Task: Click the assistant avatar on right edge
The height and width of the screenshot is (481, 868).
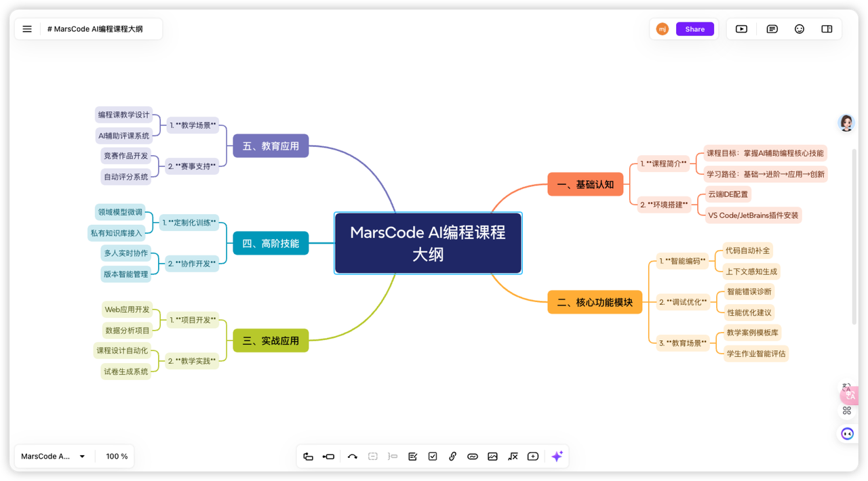Action: click(846, 123)
